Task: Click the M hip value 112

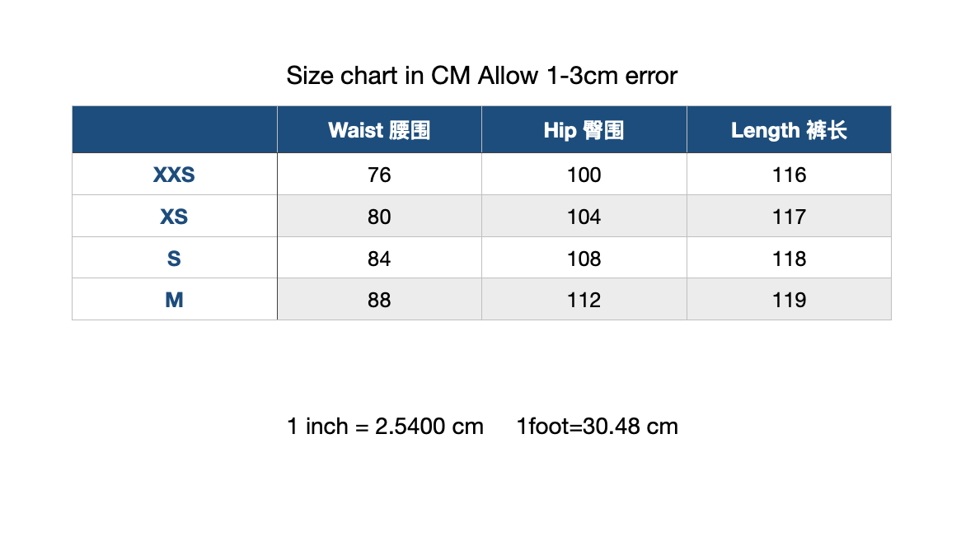Action: click(x=584, y=300)
